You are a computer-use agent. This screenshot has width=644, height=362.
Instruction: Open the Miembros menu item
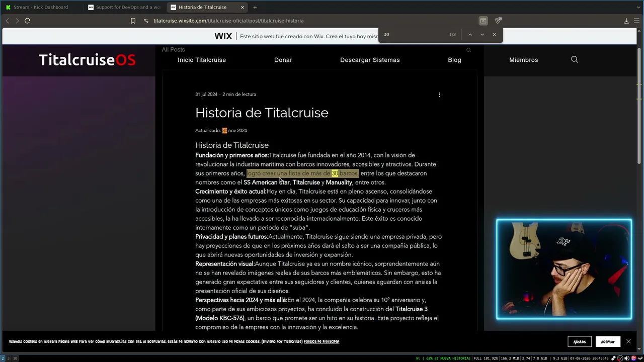(x=524, y=60)
